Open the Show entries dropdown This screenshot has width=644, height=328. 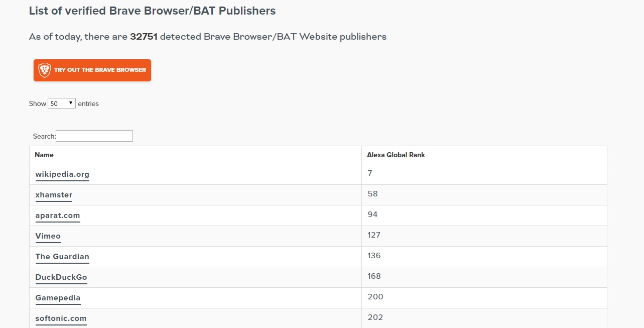[62, 103]
